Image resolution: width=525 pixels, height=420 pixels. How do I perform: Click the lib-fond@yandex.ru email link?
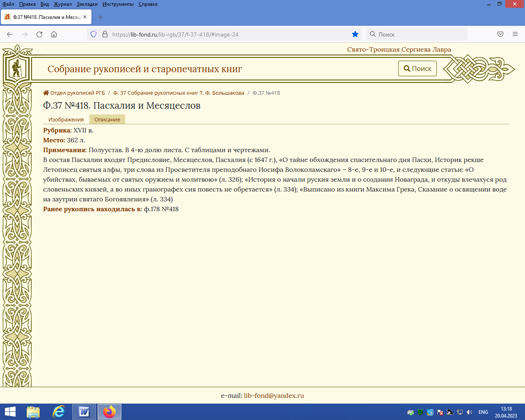click(x=274, y=396)
